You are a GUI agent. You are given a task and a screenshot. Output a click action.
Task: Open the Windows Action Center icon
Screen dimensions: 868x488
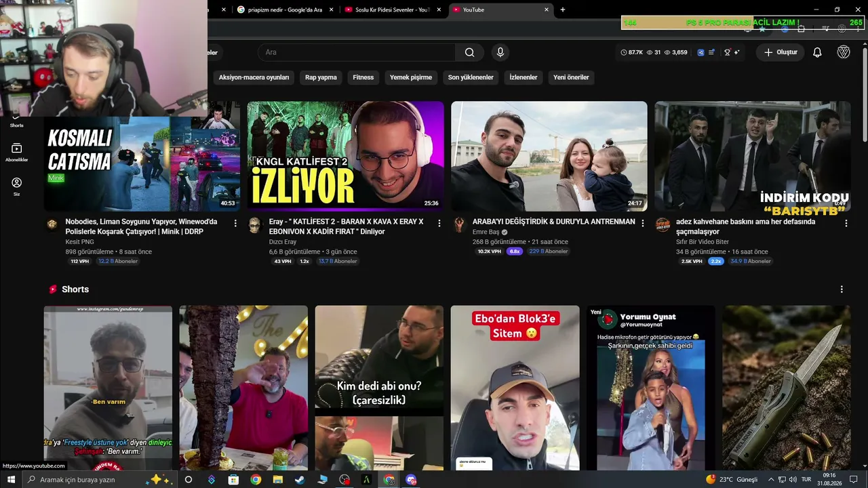point(854,479)
